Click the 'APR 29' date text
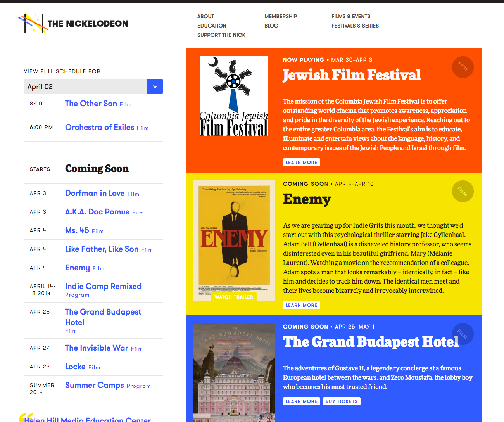 (x=40, y=367)
